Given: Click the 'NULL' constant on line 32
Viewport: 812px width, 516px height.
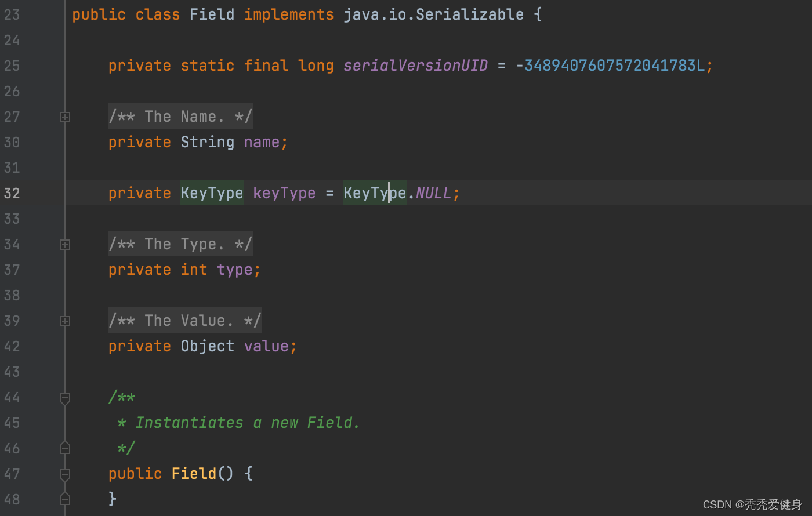Looking at the screenshot, I should click(x=434, y=193).
